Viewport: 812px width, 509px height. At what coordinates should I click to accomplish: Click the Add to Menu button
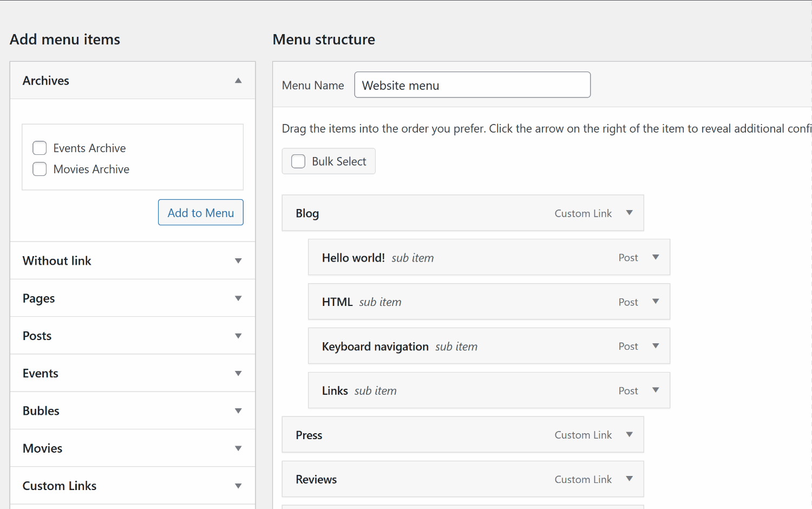pos(200,213)
